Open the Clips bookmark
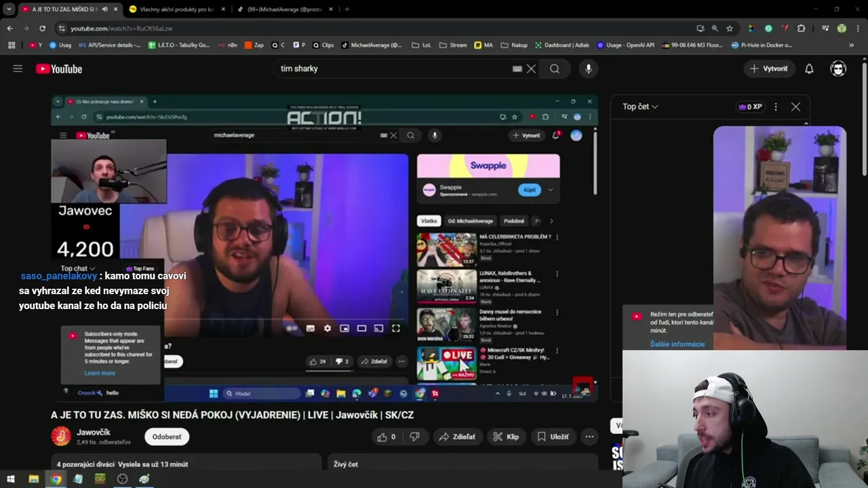Image resolution: width=868 pixels, height=488 pixels. tap(323, 45)
